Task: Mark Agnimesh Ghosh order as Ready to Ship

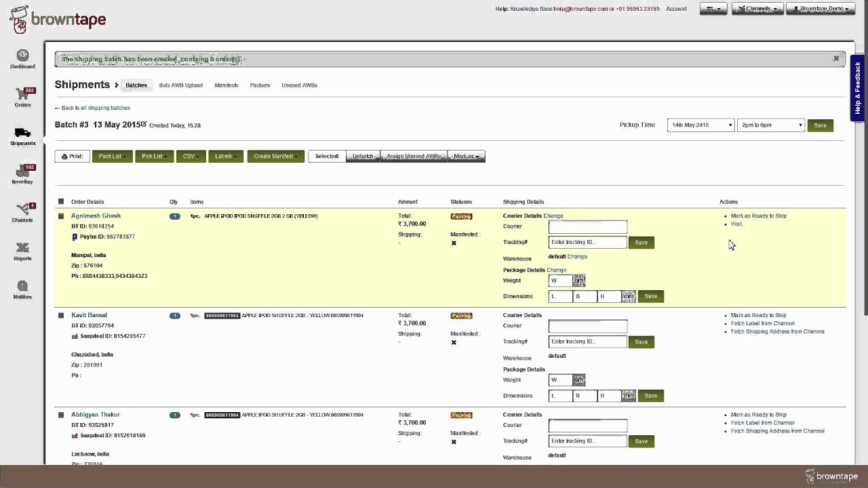Action: [759, 216]
